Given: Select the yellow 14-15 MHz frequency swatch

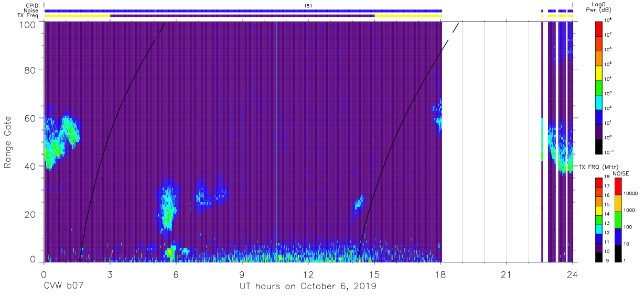Looking at the screenshot, I should (598, 210).
